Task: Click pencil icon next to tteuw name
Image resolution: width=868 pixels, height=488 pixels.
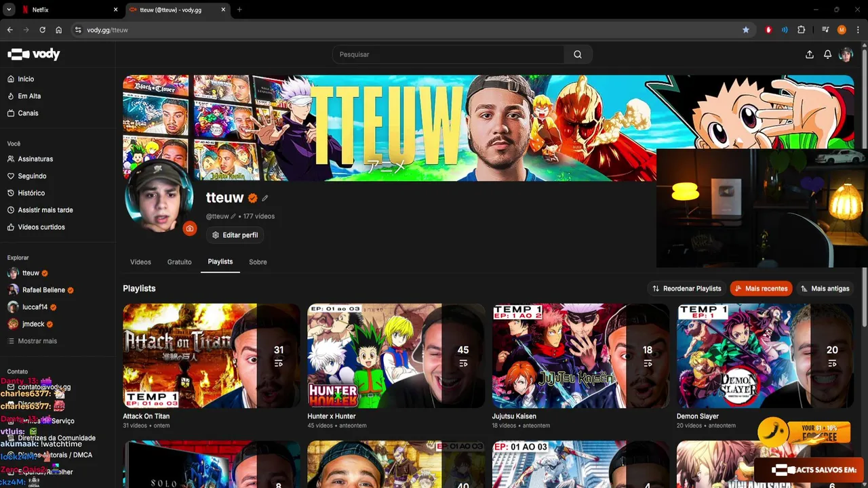Action: tap(265, 198)
